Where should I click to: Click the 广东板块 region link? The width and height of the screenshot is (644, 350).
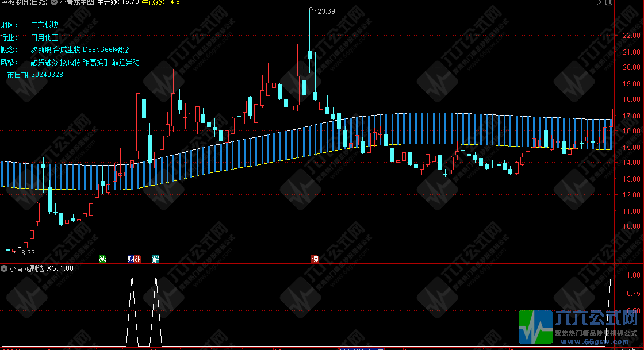point(45,25)
